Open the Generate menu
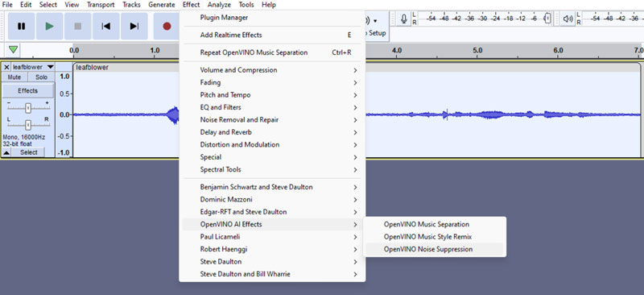The image size is (644, 295). tap(162, 5)
